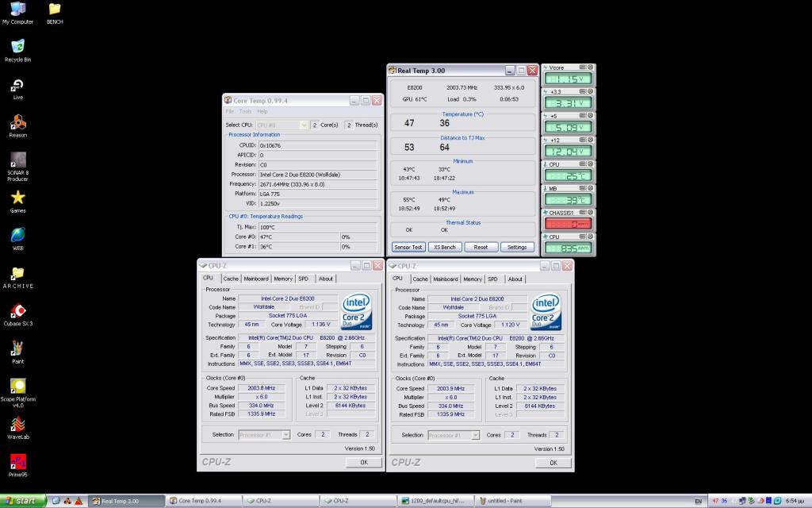Close the +5 voltage sensor gadget
This screenshot has height=508, width=812.
[x=590, y=116]
